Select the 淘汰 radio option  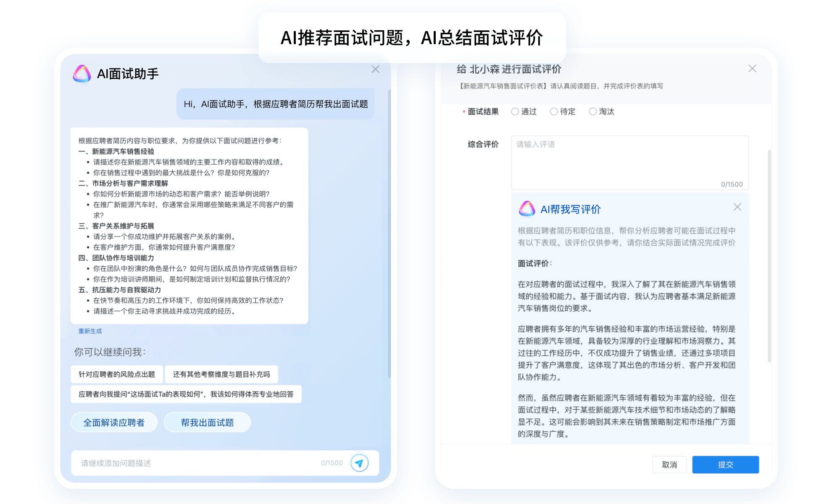(592, 112)
